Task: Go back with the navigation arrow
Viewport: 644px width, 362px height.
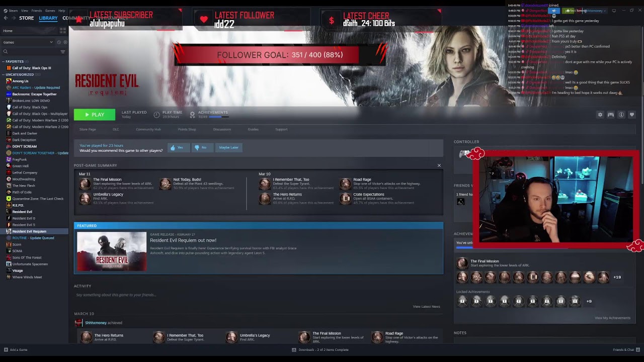Action: coord(6,18)
